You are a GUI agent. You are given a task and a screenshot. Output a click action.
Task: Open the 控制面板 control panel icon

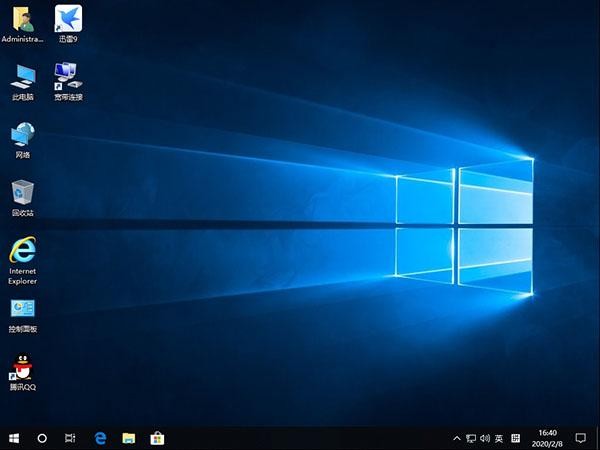(22, 308)
